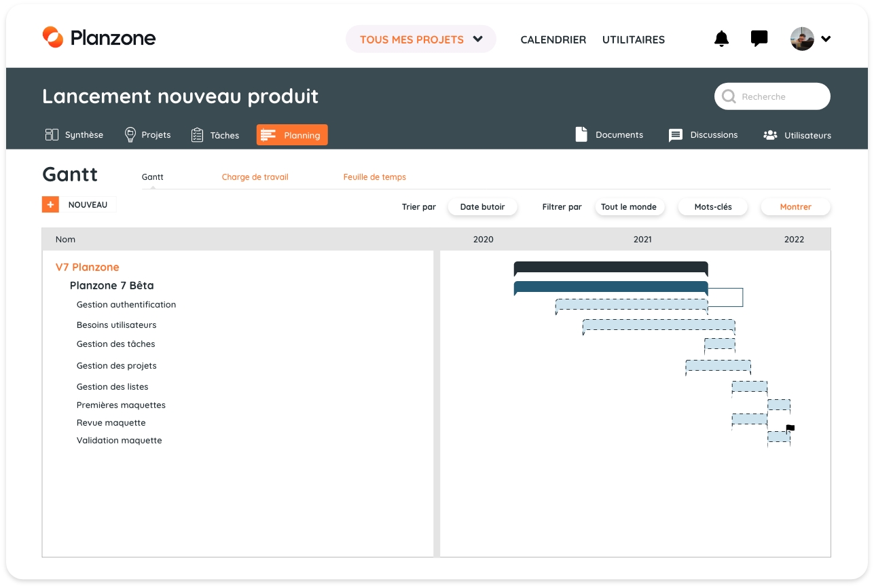The image size is (874, 588).
Task: Click the Planzone logo
Action: (x=99, y=38)
